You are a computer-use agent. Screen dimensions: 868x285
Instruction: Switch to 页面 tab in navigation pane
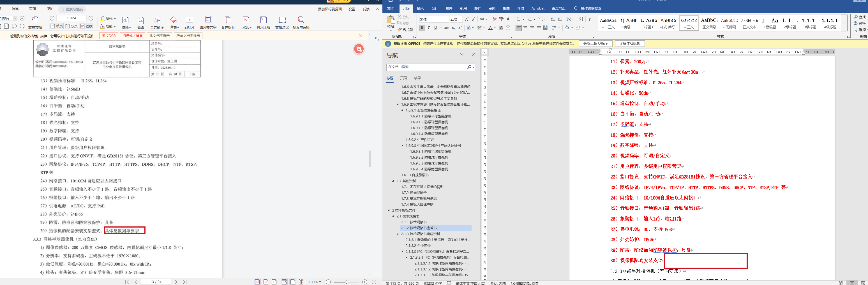[x=404, y=78]
